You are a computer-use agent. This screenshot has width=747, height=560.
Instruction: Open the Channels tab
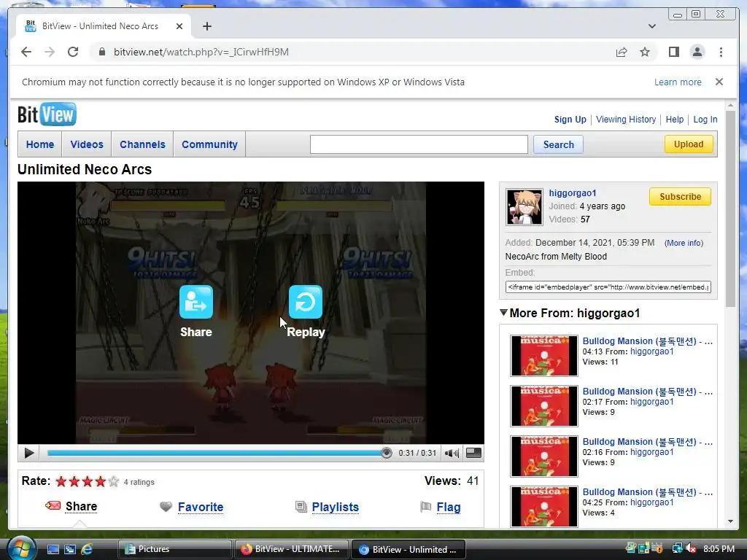click(142, 144)
